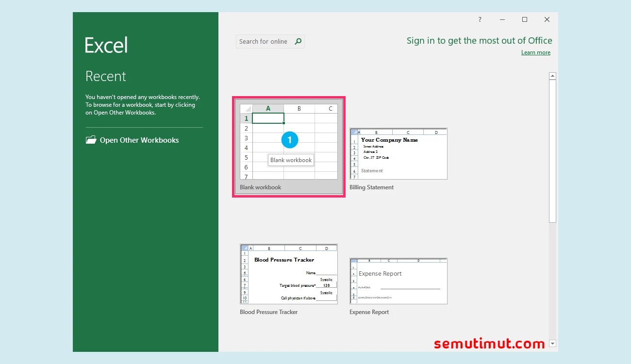Viewport: 631px width, 364px height.
Task: Click the Blood Pressure Tracker caption text
Action: coord(268,312)
